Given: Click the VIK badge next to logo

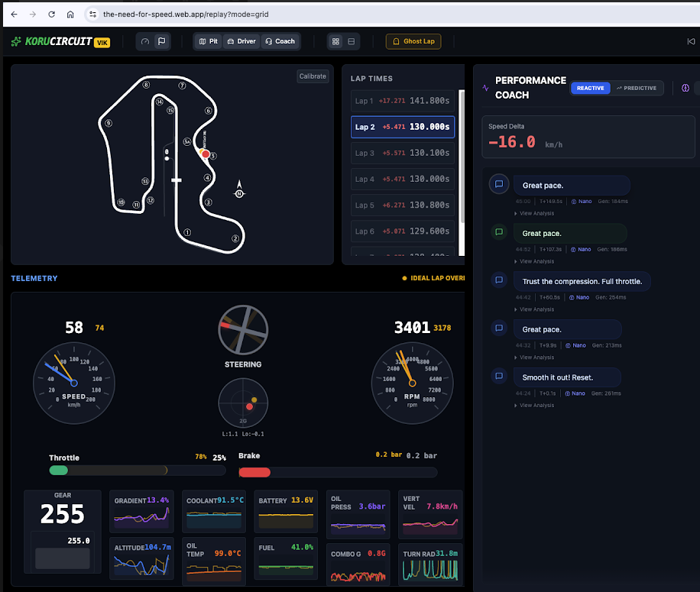Looking at the screenshot, I should pyautogui.click(x=102, y=42).
